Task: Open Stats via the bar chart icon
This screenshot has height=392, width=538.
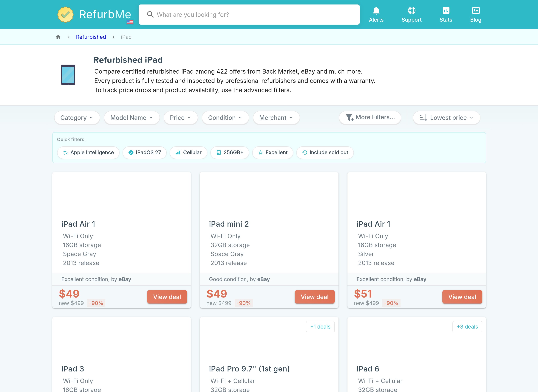Action: [x=446, y=10]
